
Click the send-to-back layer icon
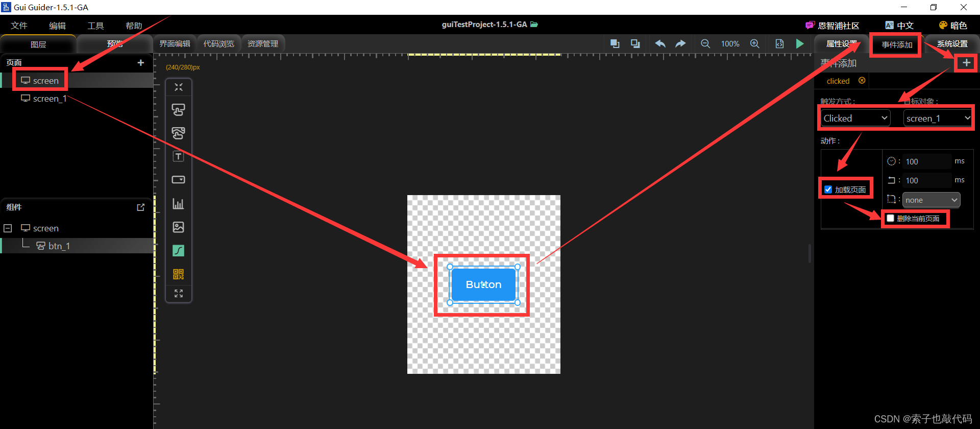click(635, 44)
